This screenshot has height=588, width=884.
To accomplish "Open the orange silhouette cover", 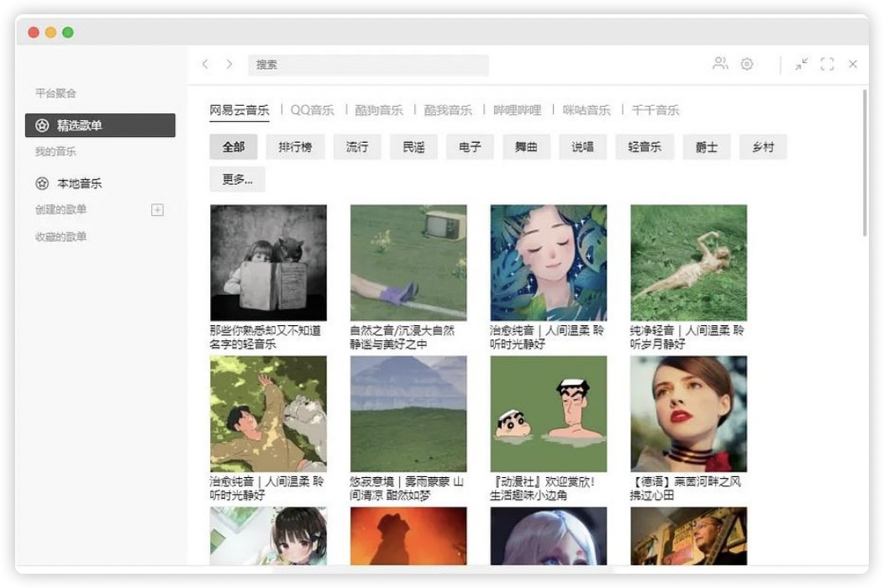I will (x=408, y=536).
